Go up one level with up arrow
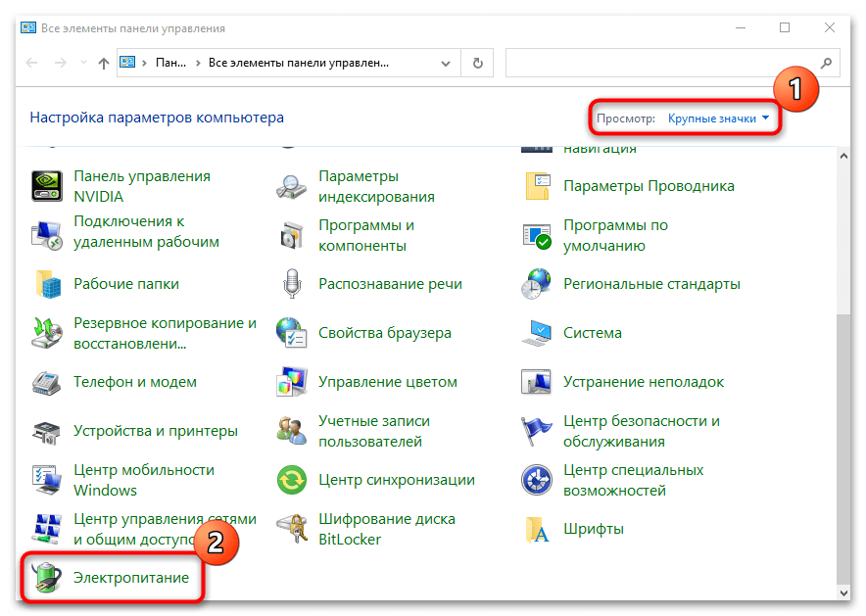 [104, 64]
